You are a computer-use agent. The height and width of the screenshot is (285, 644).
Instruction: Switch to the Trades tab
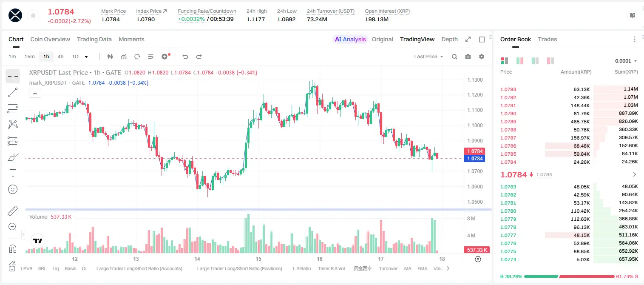click(547, 39)
